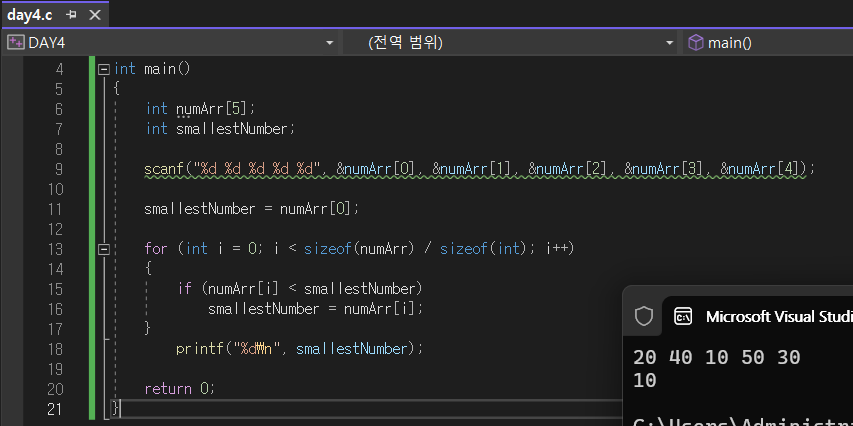Open the DAY4 project dropdown
Viewport: 853px width, 426px height.
329,43
